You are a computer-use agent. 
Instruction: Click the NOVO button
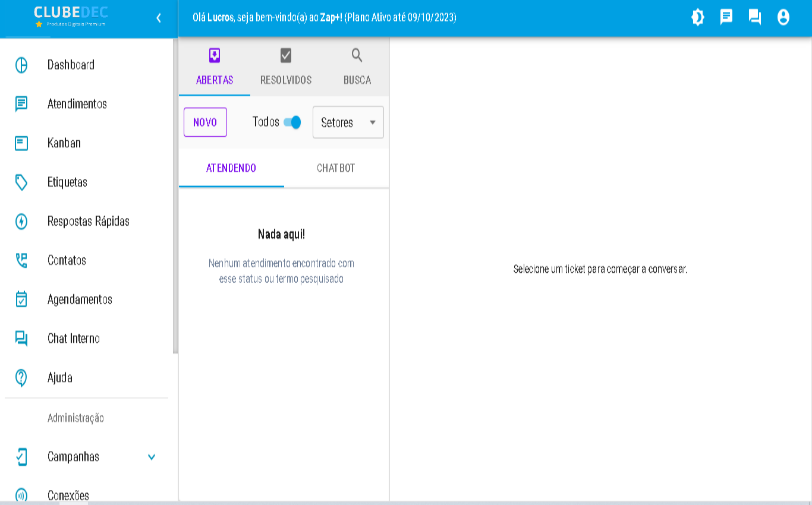[x=205, y=122]
